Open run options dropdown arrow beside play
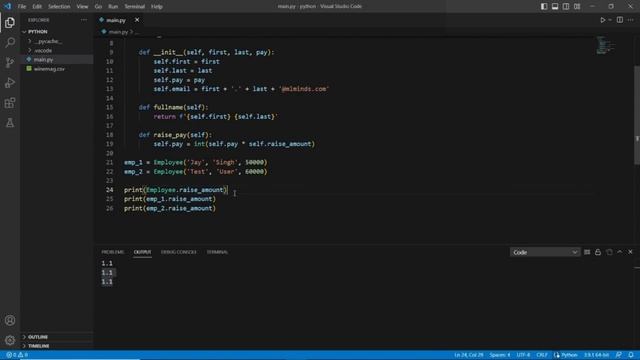Screen dimensions: 640x360 coord(610,20)
